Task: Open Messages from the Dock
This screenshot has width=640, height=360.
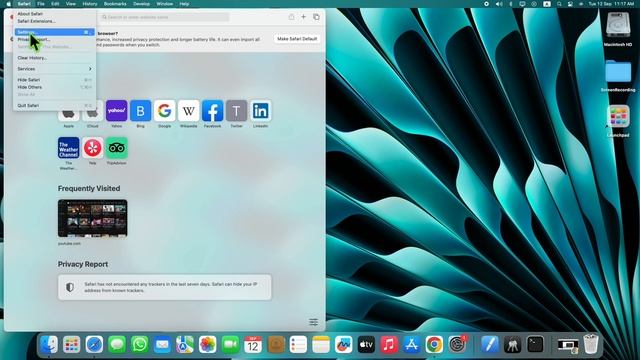Action: pos(117,345)
